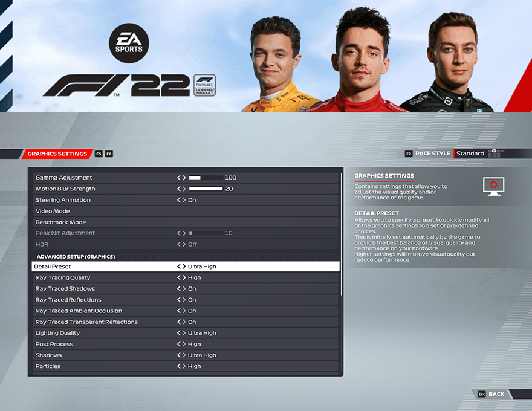Select the Lighting Quality row label
Screen dimensions: 532x411
57,333
